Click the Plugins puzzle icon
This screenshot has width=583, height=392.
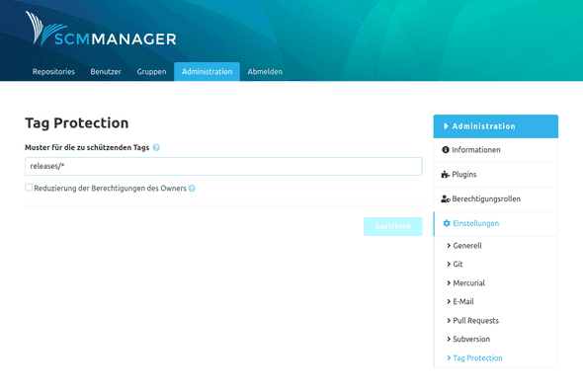pyautogui.click(x=446, y=174)
